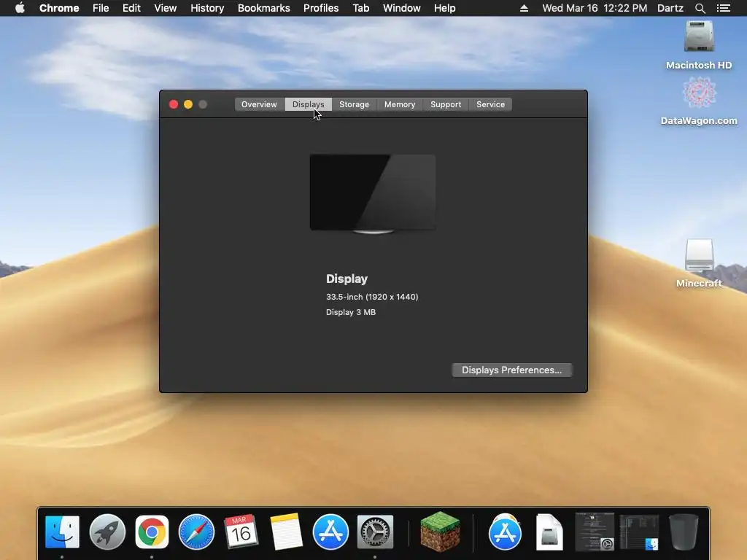Open the disk image document in Dock
Image resolution: width=747 pixels, height=560 pixels.
coord(549,532)
